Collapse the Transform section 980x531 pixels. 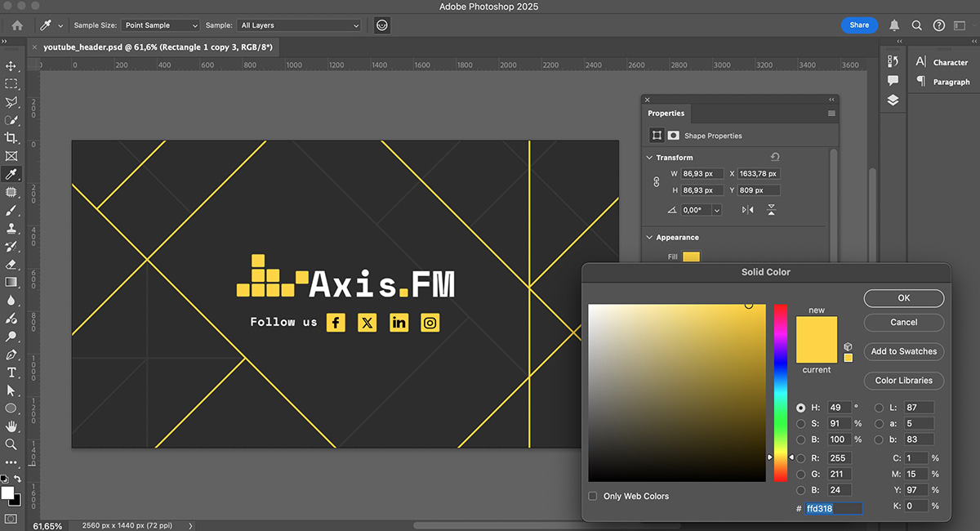(649, 158)
